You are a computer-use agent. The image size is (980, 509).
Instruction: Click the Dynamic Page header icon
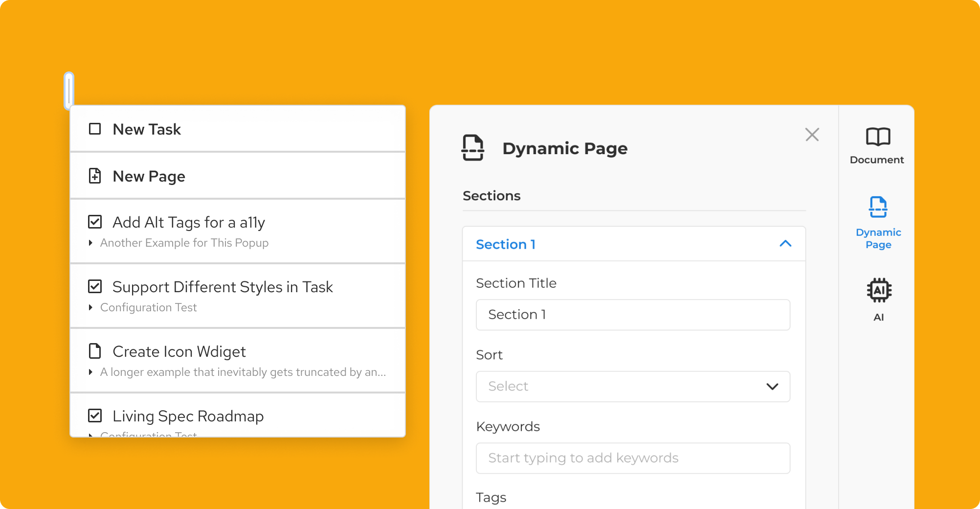[472, 148]
